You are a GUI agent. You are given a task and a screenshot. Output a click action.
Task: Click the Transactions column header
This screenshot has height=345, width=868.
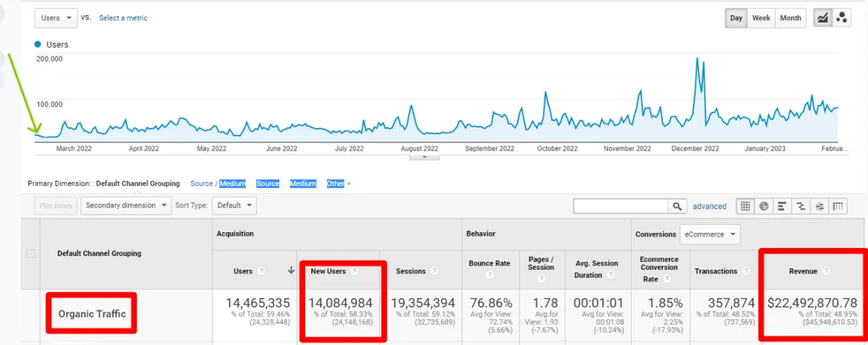[x=716, y=271]
